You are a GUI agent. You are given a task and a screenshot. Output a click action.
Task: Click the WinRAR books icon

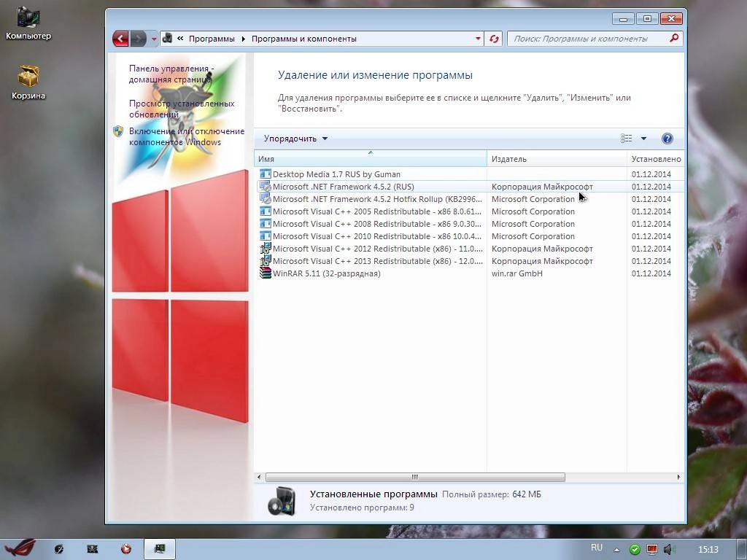click(266, 273)
